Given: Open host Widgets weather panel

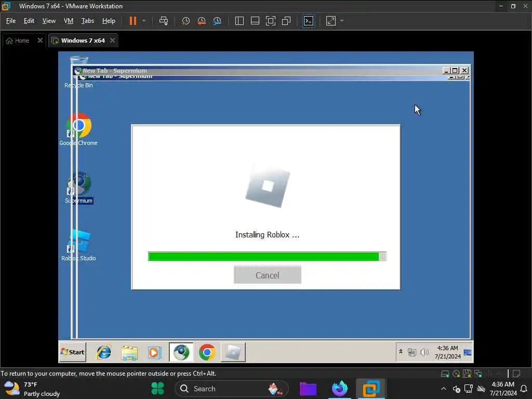Looking at the screenshot, I should tap(32, 389).
